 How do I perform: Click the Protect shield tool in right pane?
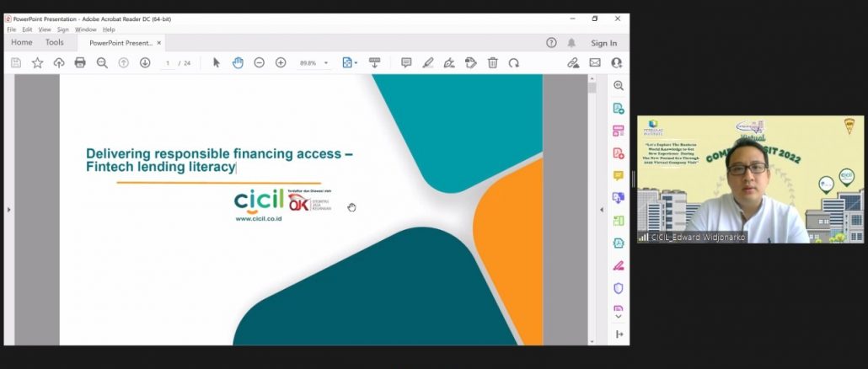tap(619, 288)
